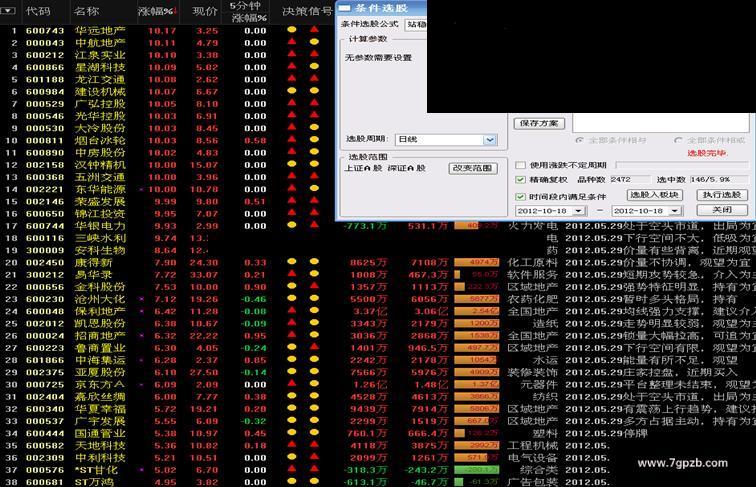Click 决策信号 column header
The image size is (756, 487).
pyautogui.click(x=308, y=11)
